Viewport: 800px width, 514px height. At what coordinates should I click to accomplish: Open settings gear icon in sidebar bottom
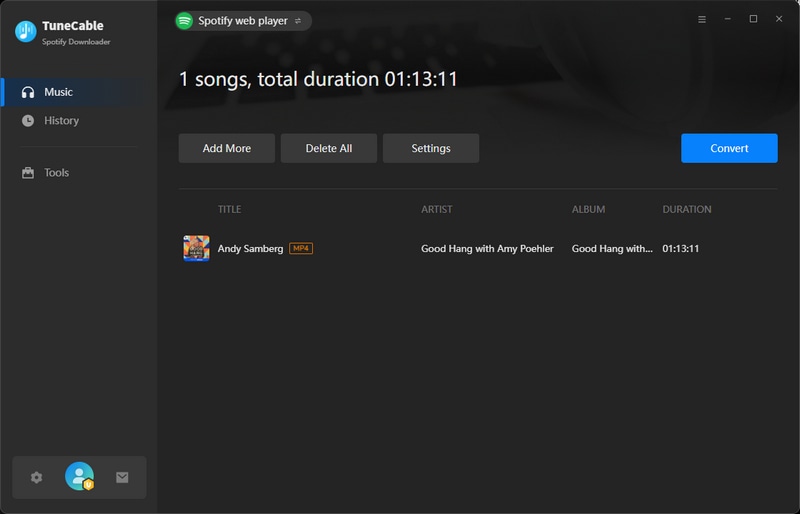point(36,477)
